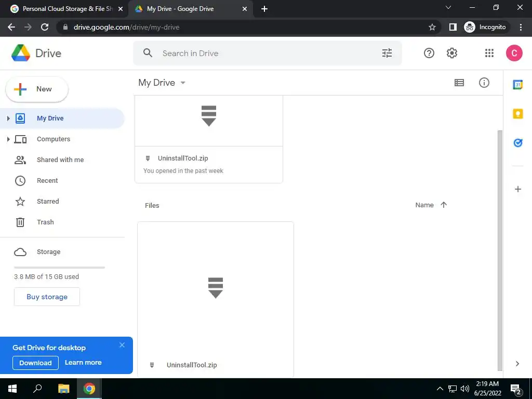The image size is (532, 399).
Task: Open the account avatar labeled C
Action: point(514,53)
